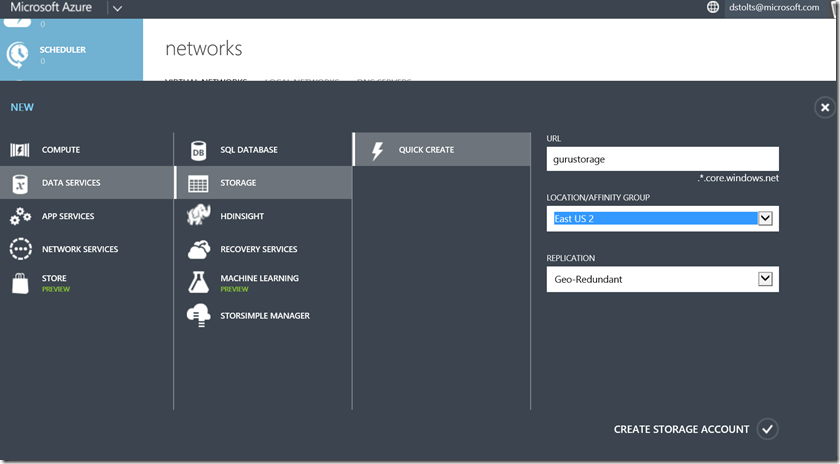
Task: Choose MACHINE LEARNING preview option
Action: [264, 282]
